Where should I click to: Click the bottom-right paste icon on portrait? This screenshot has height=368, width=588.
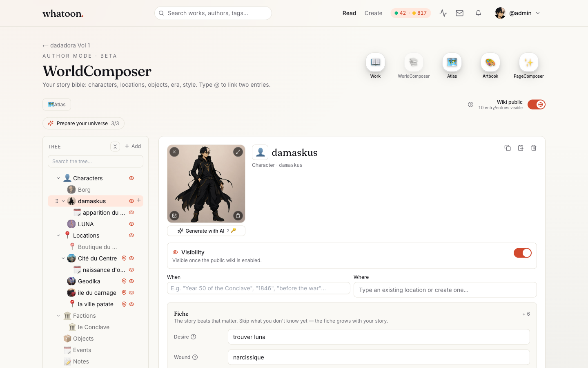click(x=238, y=215)
